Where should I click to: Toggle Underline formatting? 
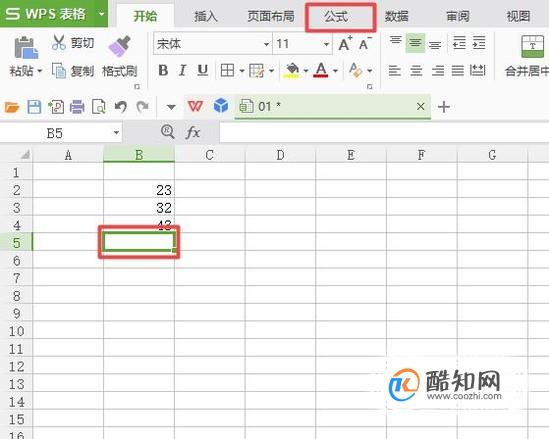(202, 70)
